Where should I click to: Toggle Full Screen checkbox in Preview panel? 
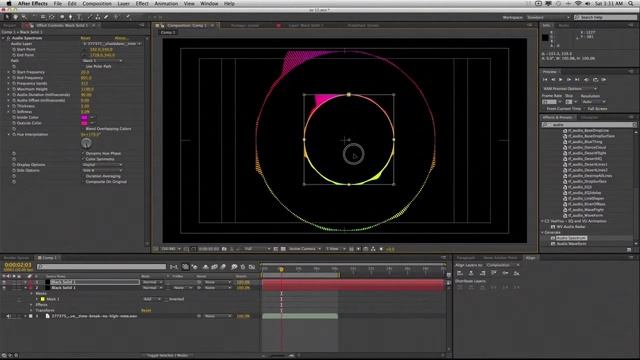click(585, 109)
